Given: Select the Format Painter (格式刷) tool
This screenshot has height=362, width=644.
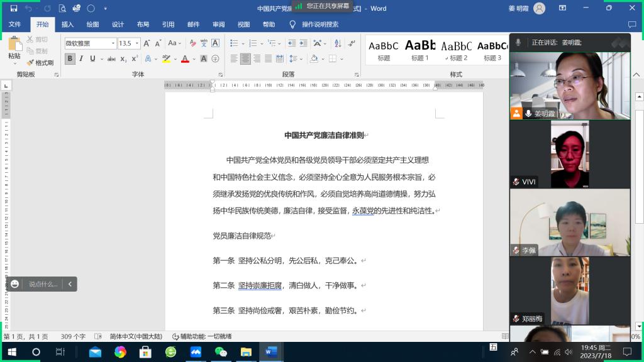Looking at the screenshot, I should [x=40, y=63].
